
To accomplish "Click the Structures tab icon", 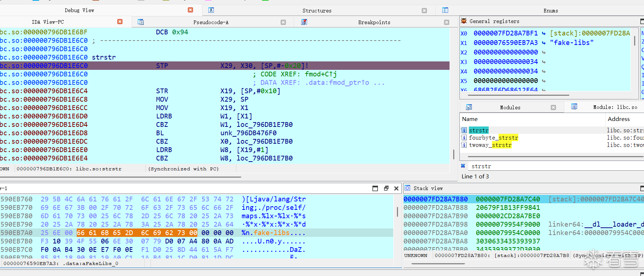I will pyautogui.click(x=211, y=10).
